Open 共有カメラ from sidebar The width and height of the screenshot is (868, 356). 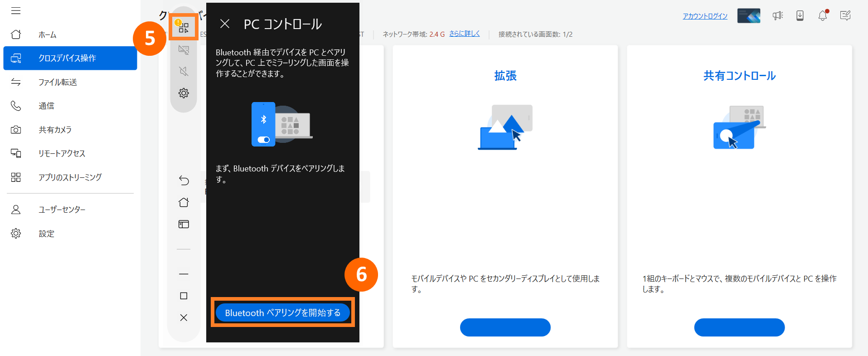(x=55, y=130)
